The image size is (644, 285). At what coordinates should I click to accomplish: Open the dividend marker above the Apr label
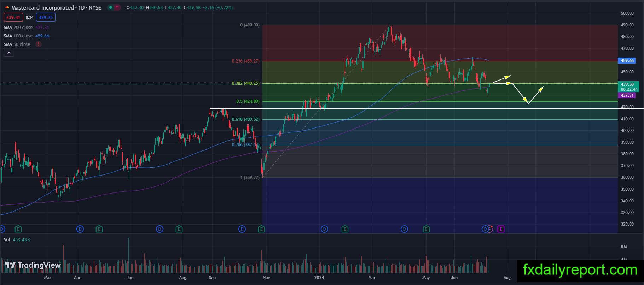click(x=80, y=229)
